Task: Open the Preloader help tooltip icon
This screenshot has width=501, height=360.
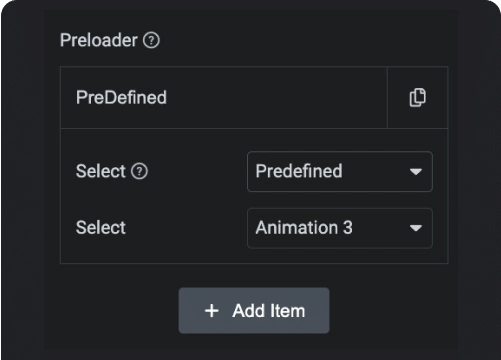Action: (x=151, y=40)
